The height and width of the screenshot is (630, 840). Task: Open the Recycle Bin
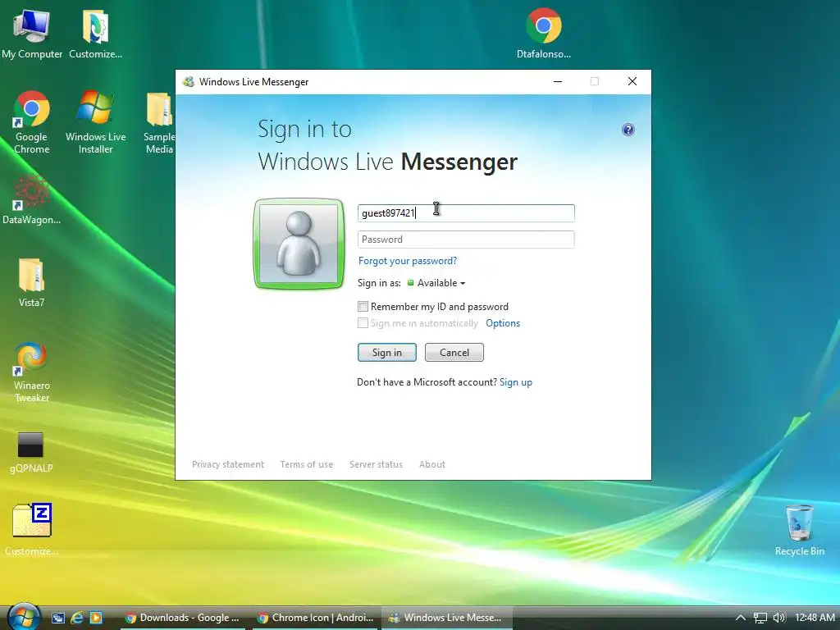click(799, 530)
